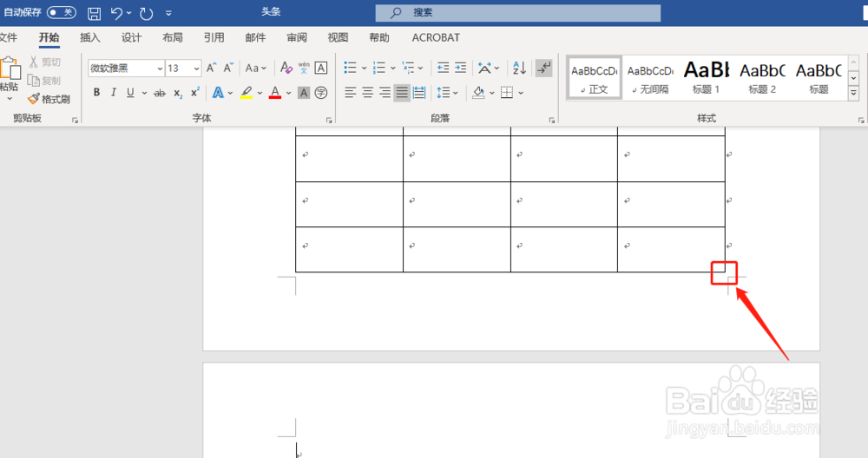The image size is (868, 458).
Task: Clear all formatting icon
Action: pyautogui.click(x=286, y=68)
